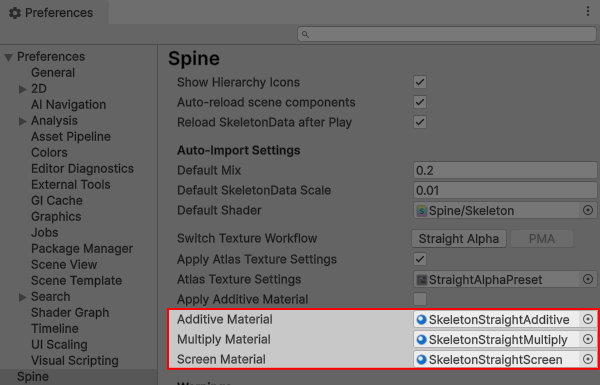Image resolution: width=600 pixels, height=385 pixels.
Task: Open Asset Pipeline preferences
Action: (x=71, y=137)
